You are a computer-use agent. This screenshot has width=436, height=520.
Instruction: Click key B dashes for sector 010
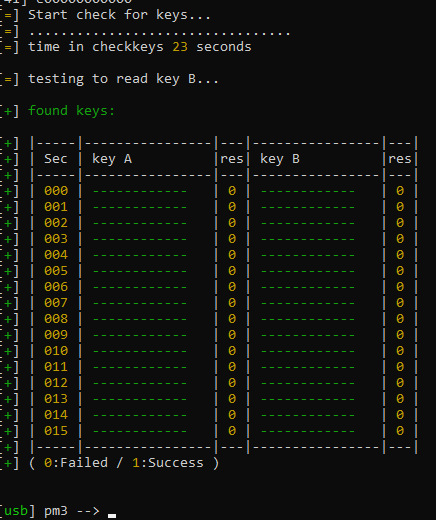point(308,351)
